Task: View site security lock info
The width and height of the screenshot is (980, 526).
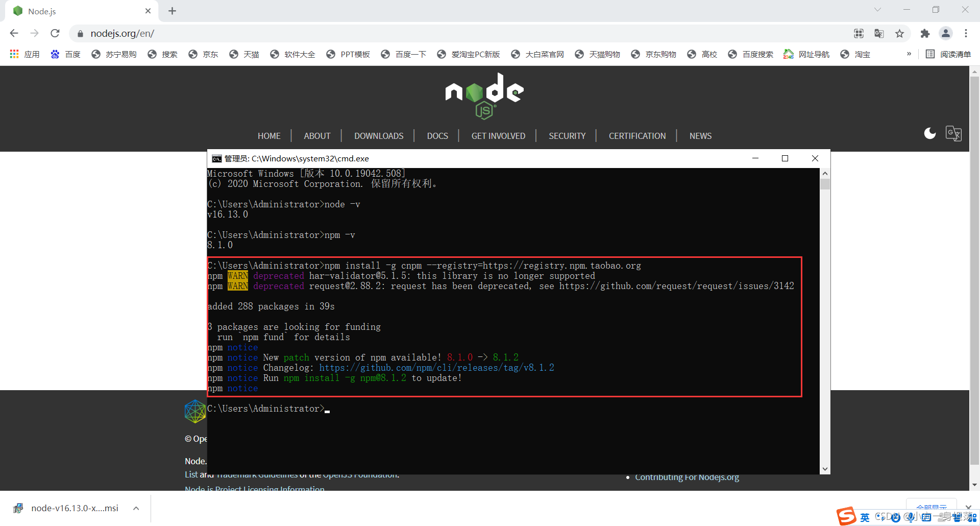Action: tap(80, 34)
